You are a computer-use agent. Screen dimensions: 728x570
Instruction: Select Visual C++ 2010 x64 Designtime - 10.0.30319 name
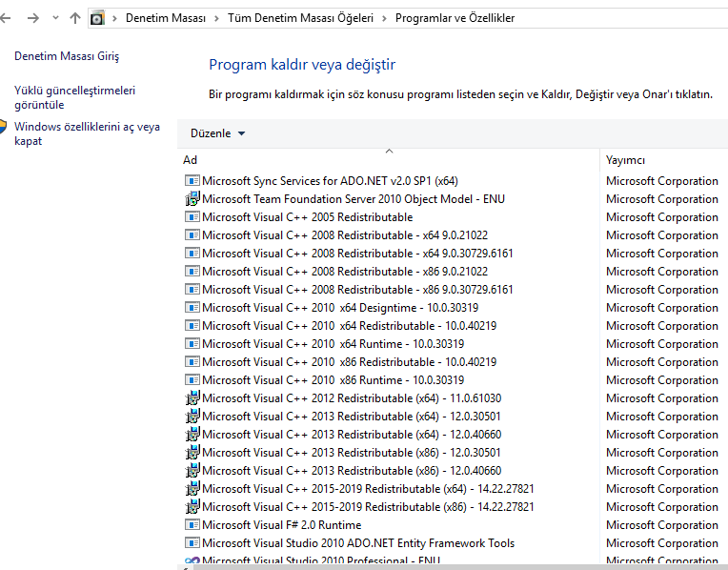click(340, 308)
